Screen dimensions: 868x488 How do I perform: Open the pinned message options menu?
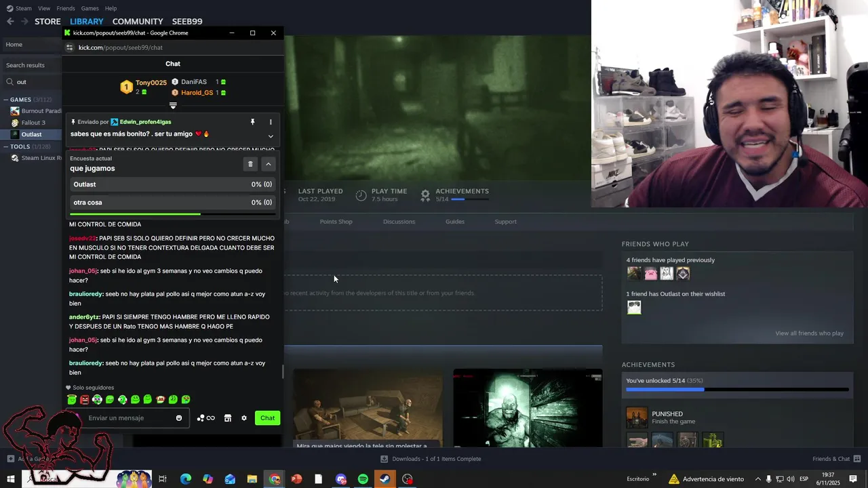click(x=271, y=122)
